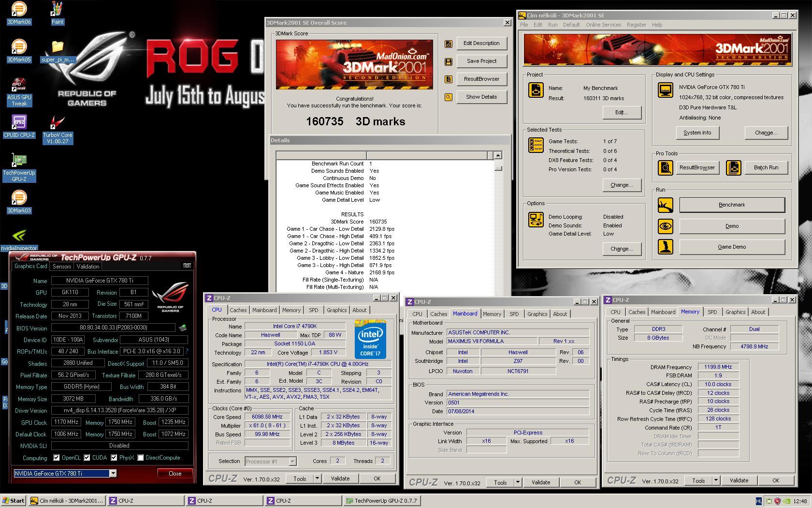Click the NVIDIA icon in the system tray
This screenshot has height=508, width=812.
click(x=786, y=501)
